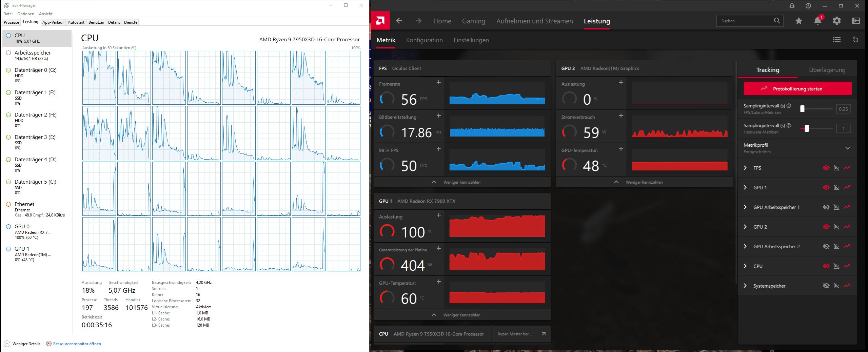Go forward using the AMD Software forward arrow

(x=419, y=21)
